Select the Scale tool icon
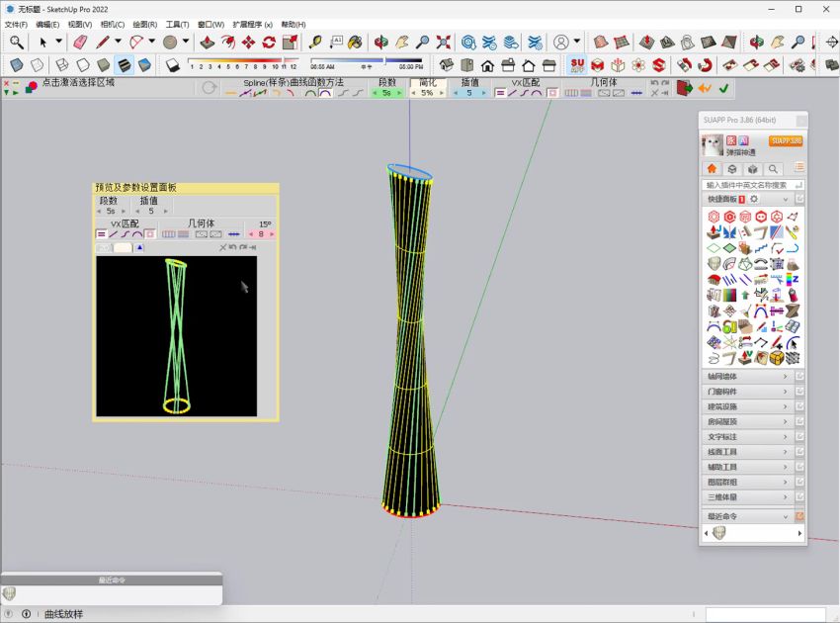This screenshot has width=840, height=623. pos(290,42)
